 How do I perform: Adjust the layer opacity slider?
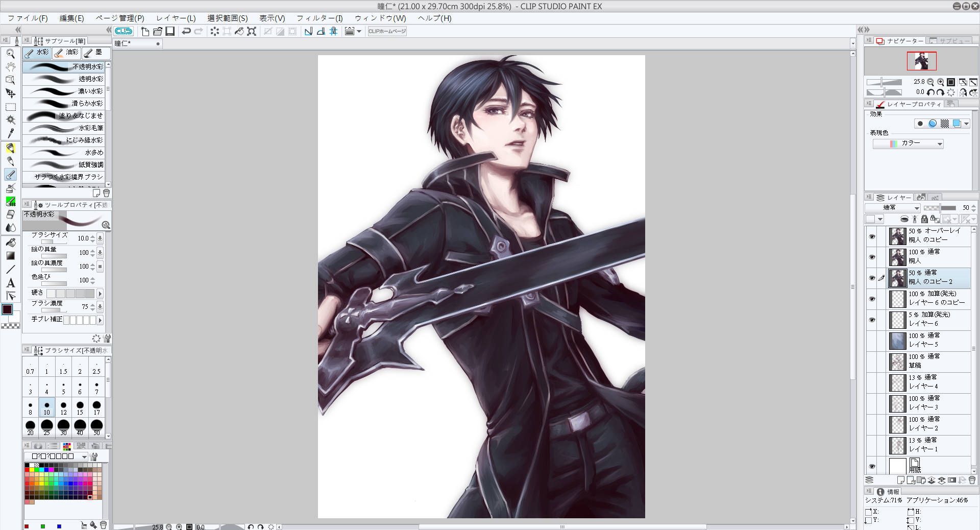click(940, 208)
